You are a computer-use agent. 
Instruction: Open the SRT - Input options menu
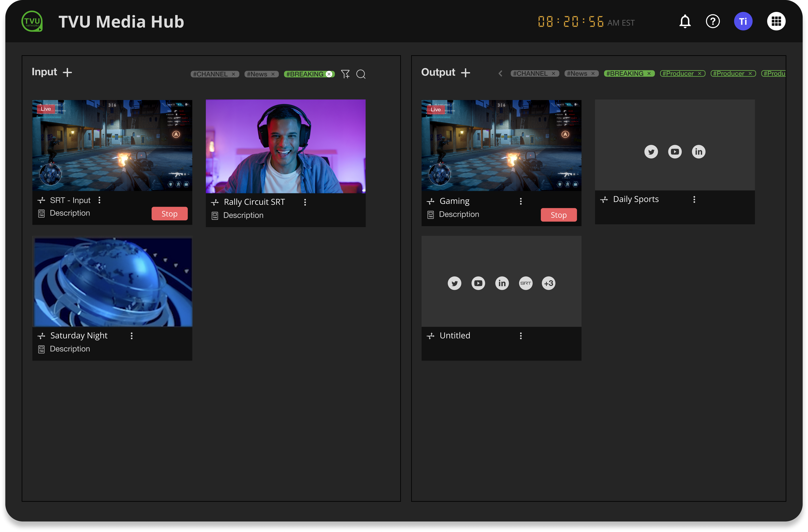pyautogui.click(x=99, y=200)
